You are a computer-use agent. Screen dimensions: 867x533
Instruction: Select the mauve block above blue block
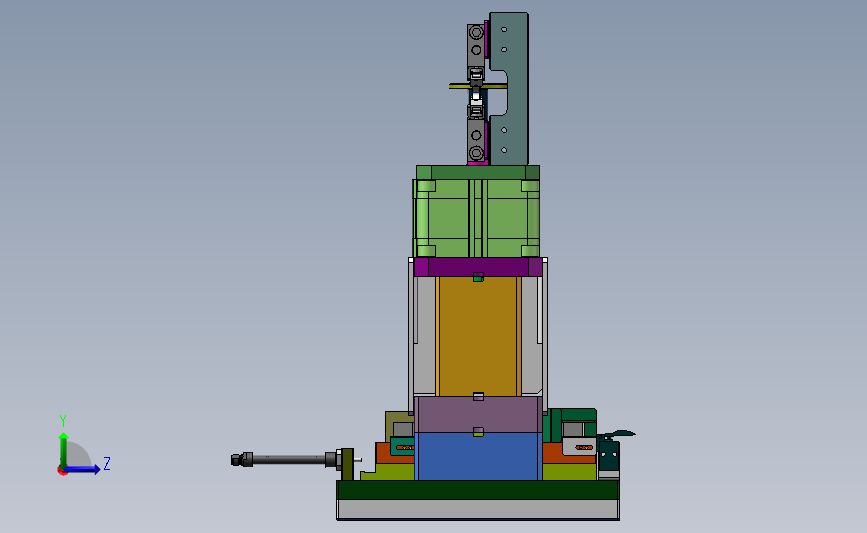coord(478,414)
